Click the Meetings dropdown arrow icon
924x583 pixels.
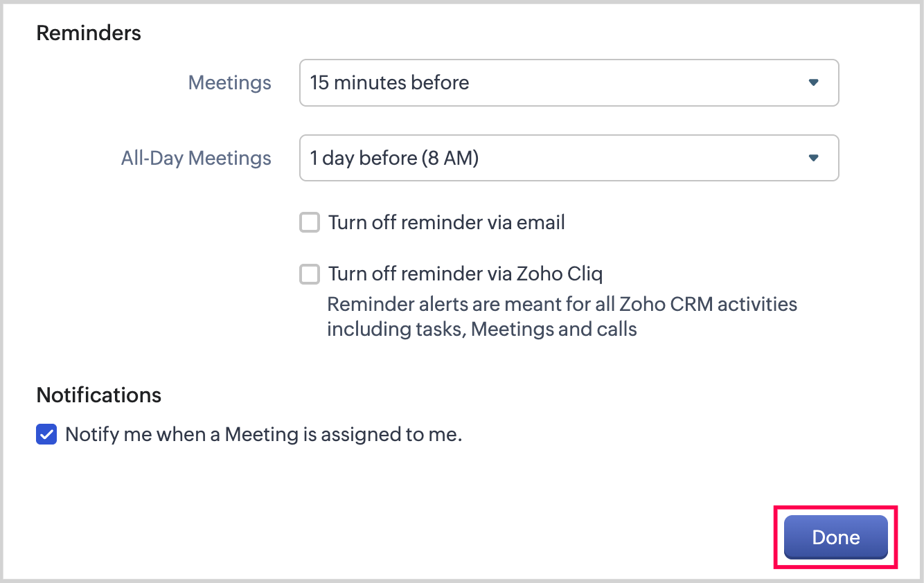(813, 83)
